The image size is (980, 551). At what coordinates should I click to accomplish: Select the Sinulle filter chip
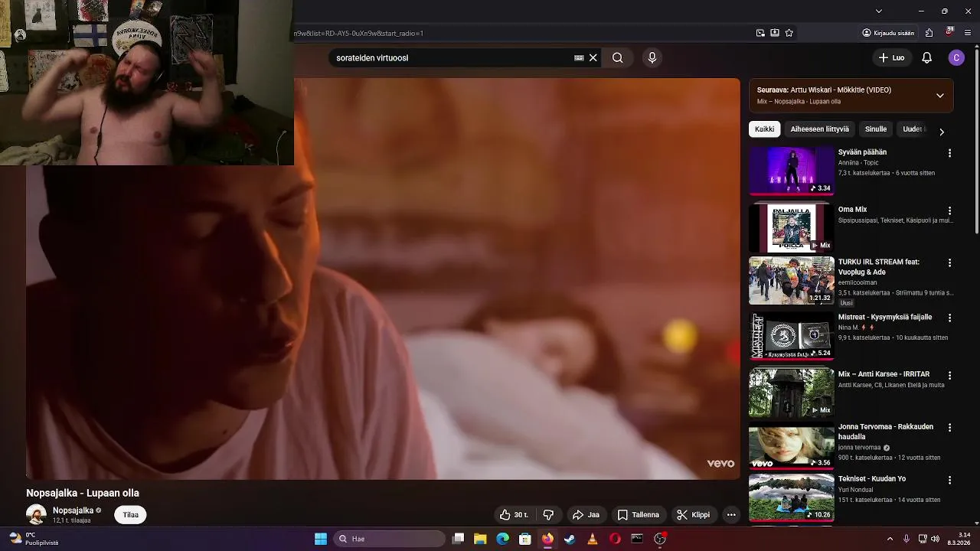pyautogui.click(x=875, y=129)
